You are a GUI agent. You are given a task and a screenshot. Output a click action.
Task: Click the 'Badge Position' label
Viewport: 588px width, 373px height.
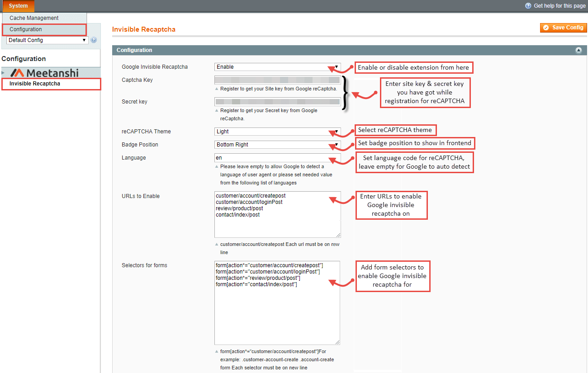tap(140, 145)
